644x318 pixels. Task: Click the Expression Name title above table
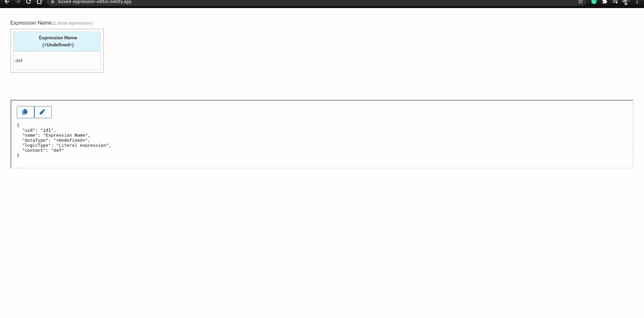(31, 23)
